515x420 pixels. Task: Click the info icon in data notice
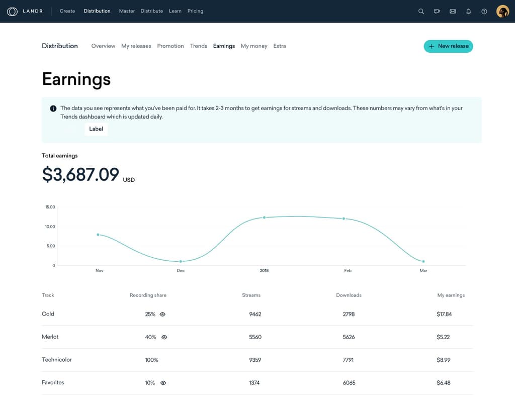pyautogui.click(x=53, y=109)
